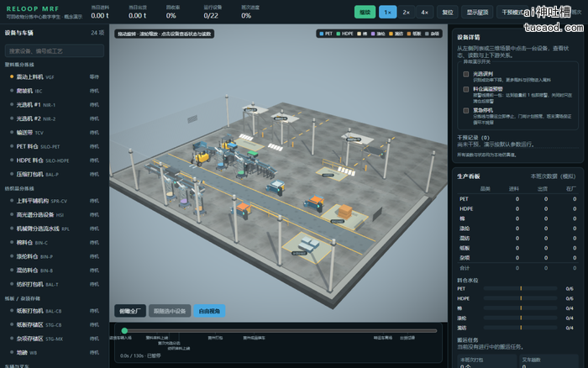Select 机械臂分选流水线 RPL row
The width and height of the screenshot is (588, 368).
tap(54, 229)
